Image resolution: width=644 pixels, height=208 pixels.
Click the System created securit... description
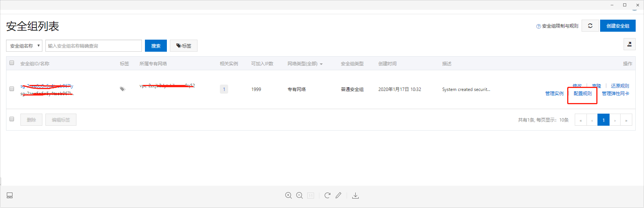pos(466,89)
